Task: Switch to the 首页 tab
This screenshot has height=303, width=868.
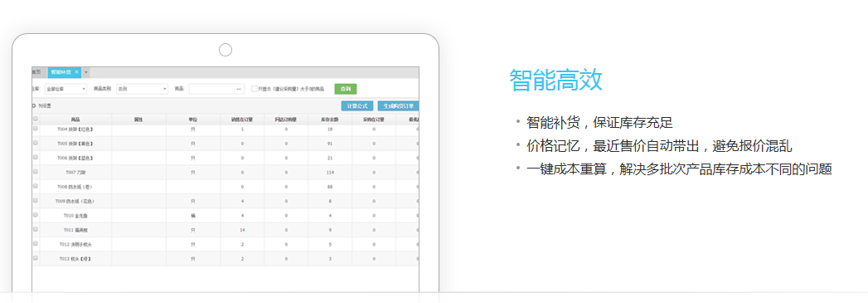Action: coord(36,72)
